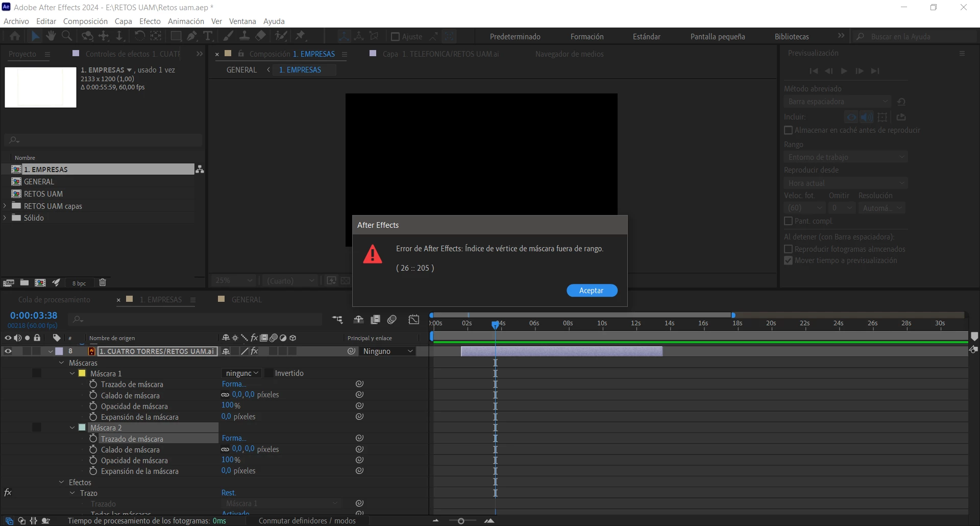Select the Pen tool
The image size is (980, 526).
click(x=191, y=36)
